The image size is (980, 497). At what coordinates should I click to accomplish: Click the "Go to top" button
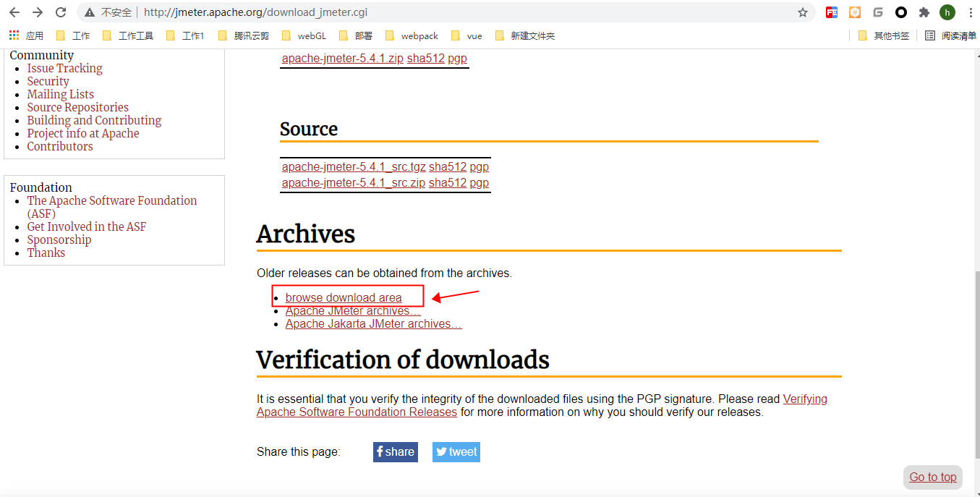pyautogui.click(x=932, y=477)
